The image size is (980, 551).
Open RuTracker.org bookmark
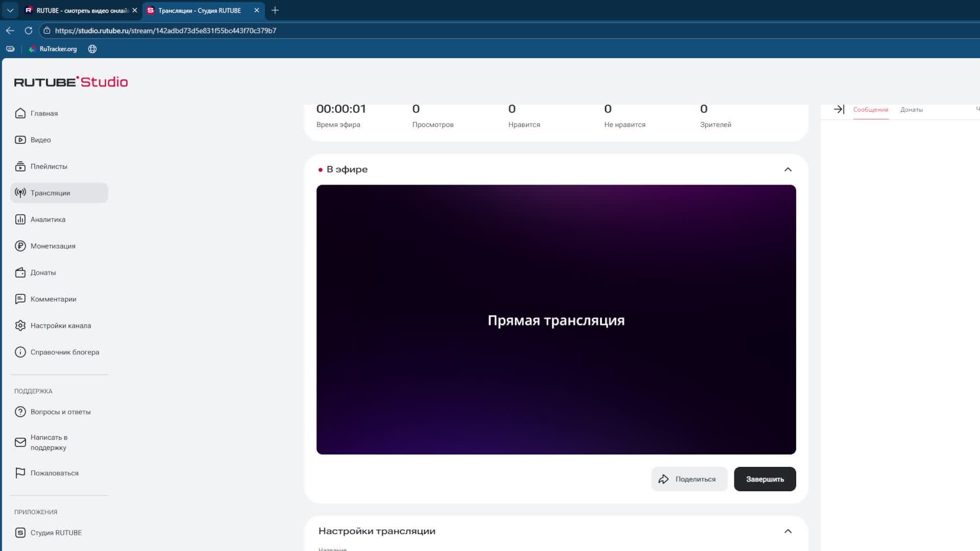pyautogui.click(x=53, y=49)
